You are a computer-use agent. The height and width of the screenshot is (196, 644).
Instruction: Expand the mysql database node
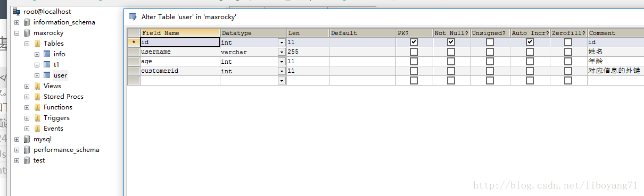click(17, 139)
